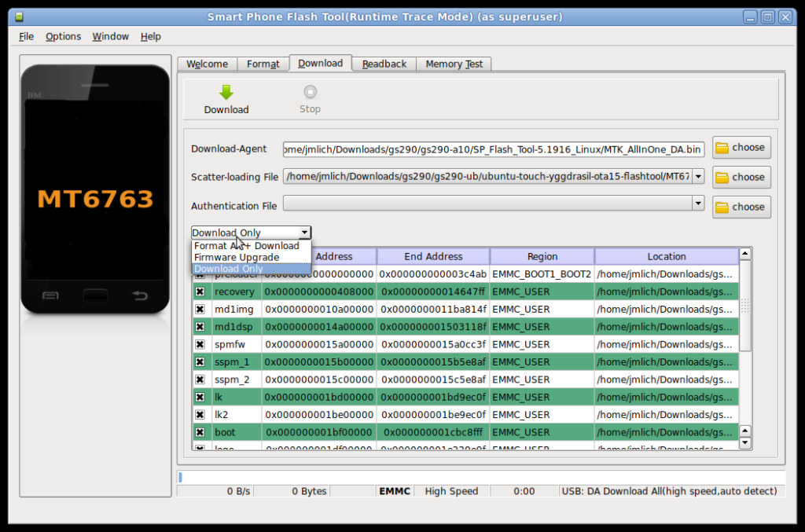Open the Scatter-loading File dropdown arrow
805x532 pixels.
click(x=698, y=177)
